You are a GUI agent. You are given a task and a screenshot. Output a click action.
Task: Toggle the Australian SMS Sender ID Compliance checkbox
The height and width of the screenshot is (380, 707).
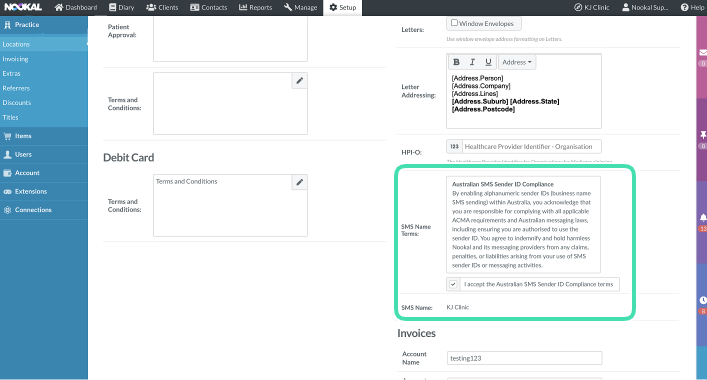[x=453, y=284]
